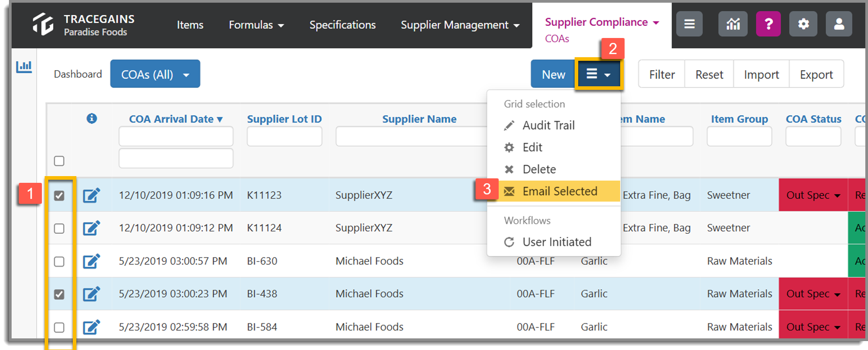Click the New button
868x350 pixels.
pyautogui.click(x=553, y=74)
